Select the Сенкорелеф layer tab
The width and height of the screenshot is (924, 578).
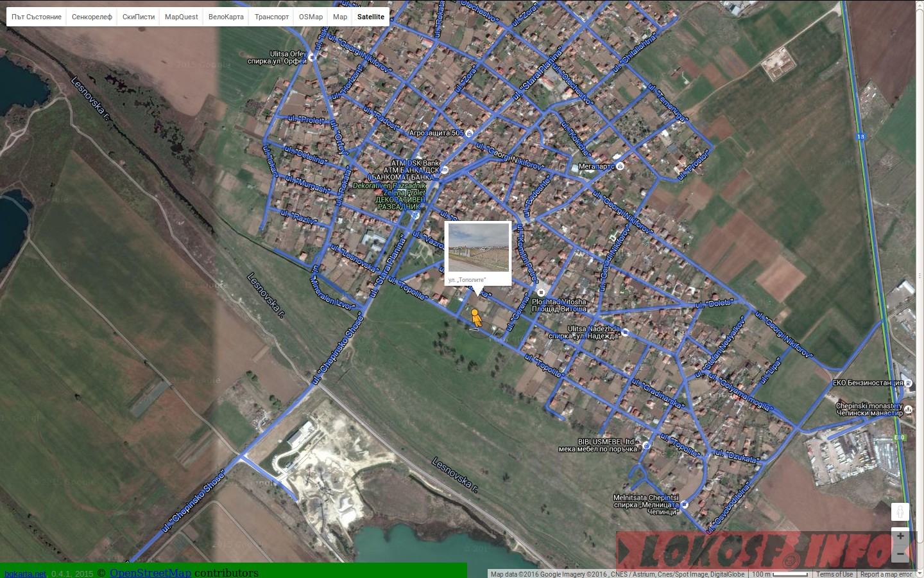click(x=92, y=17)
